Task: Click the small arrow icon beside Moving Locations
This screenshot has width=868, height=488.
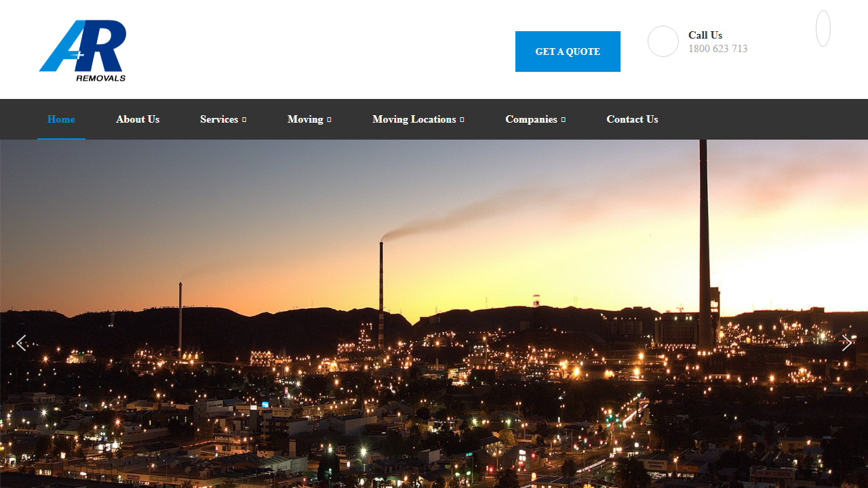Action: coord(462,120)
